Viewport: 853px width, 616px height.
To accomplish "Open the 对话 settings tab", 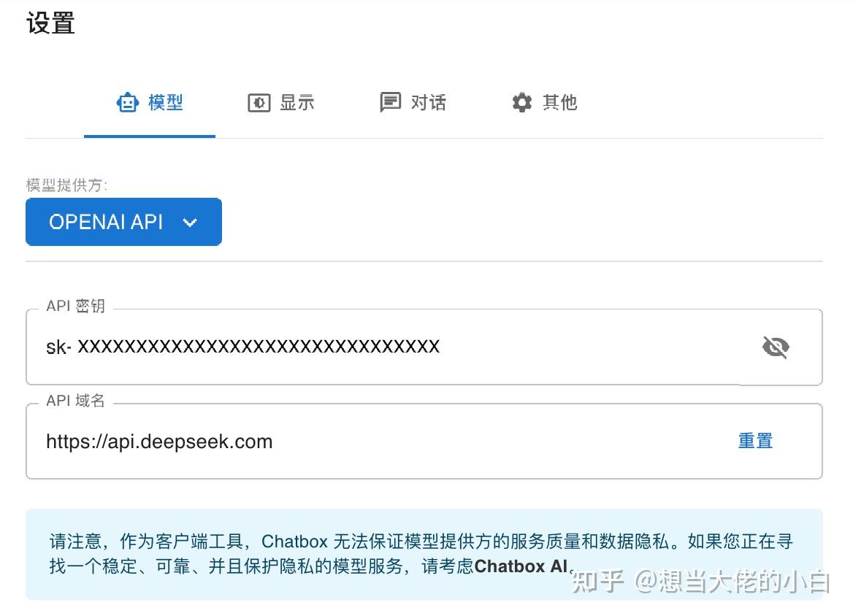I will (x=413, y=102).
